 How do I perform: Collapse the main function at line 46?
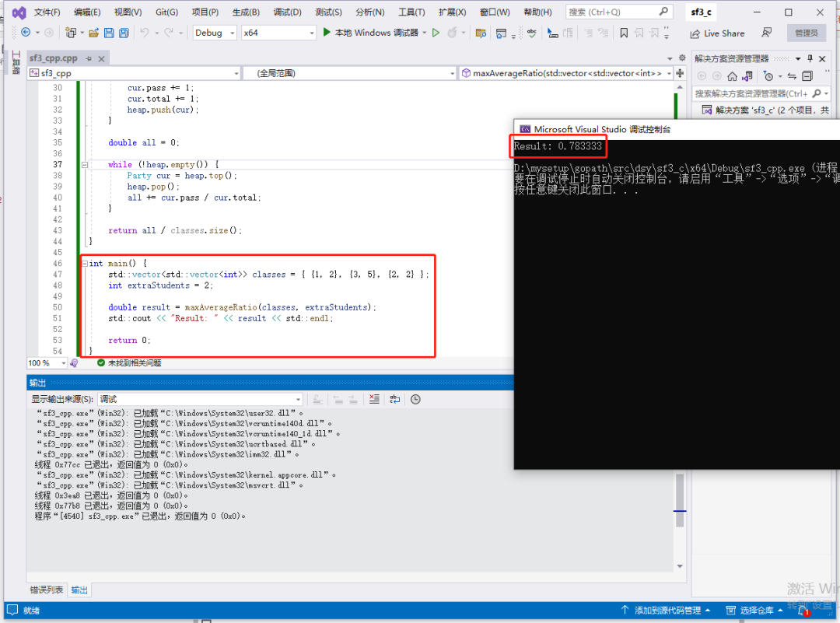tap(85, 264)
